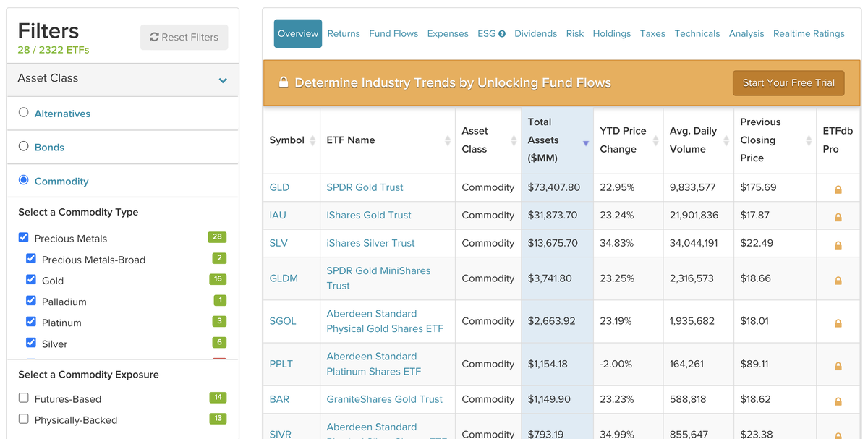Uncheck Precious Metals-Broad checkbox
Image resolution: width=868 pixels, height=439 pixels.
31,258
